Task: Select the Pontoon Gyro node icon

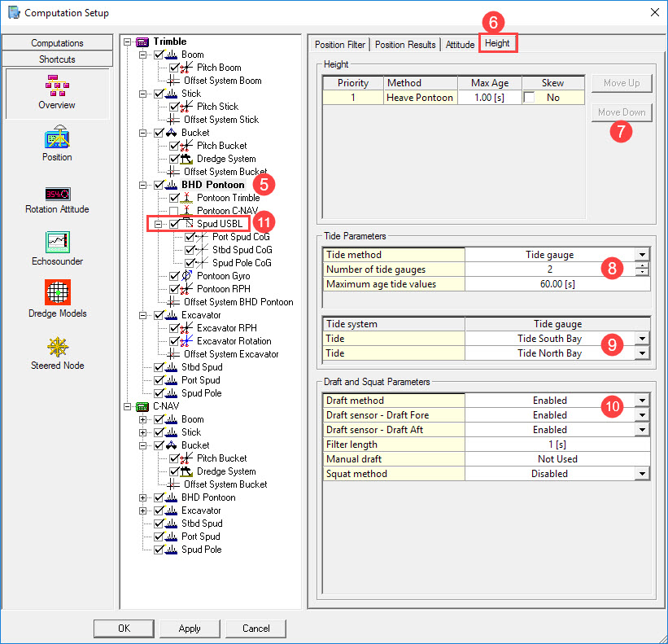Action: click(x=189, y=276)
